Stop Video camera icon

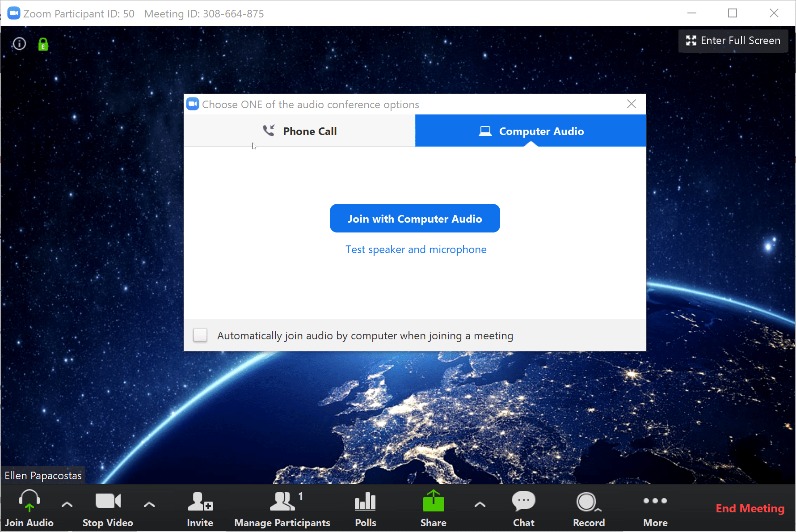[108, 501]
